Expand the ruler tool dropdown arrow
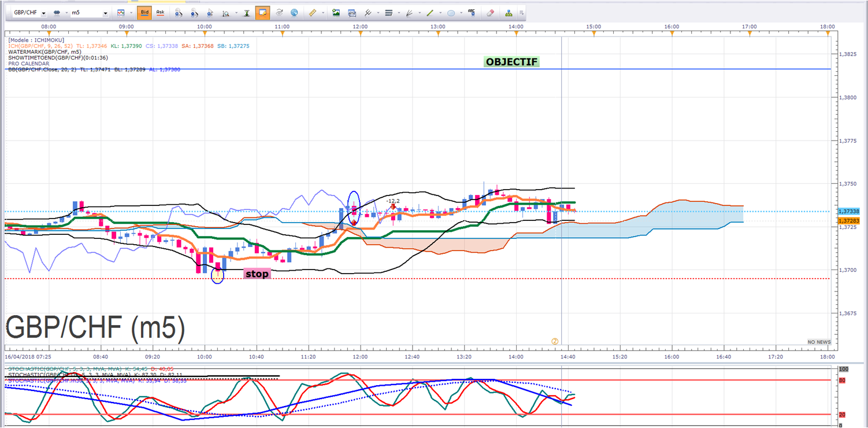This screenshot has height=428, width=868. point(322,13)
